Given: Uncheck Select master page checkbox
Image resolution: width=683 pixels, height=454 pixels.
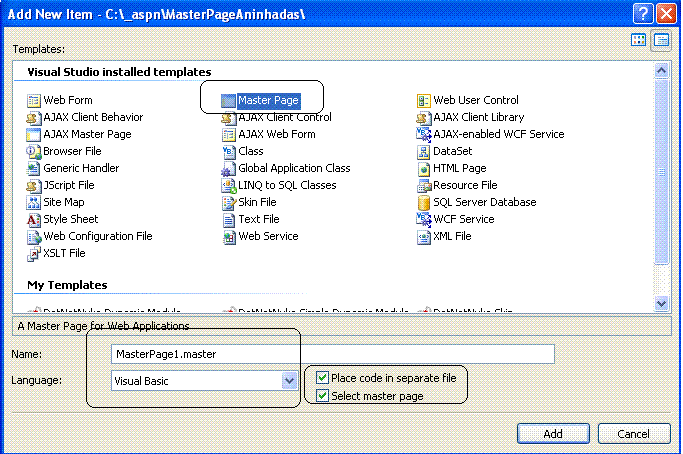Looking at the screenshot, I should pyautogui.click(x=322, y=396).
